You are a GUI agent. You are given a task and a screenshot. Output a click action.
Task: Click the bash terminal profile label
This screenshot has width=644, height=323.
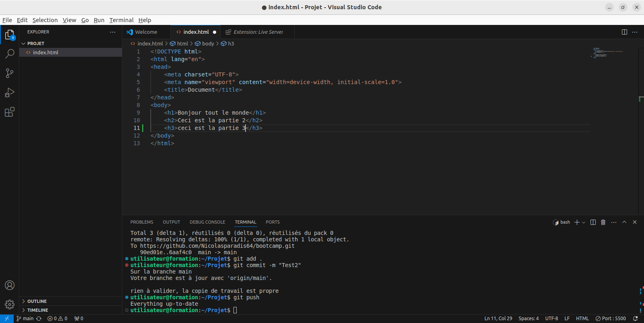click(x=561, y=222)
